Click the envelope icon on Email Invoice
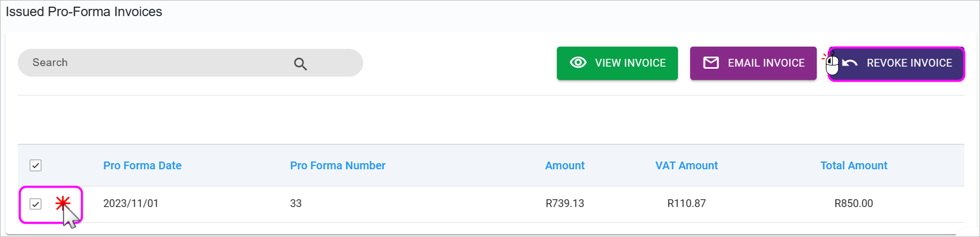The height and width of the screenshot is (237, 980). [x=711, y=63]
